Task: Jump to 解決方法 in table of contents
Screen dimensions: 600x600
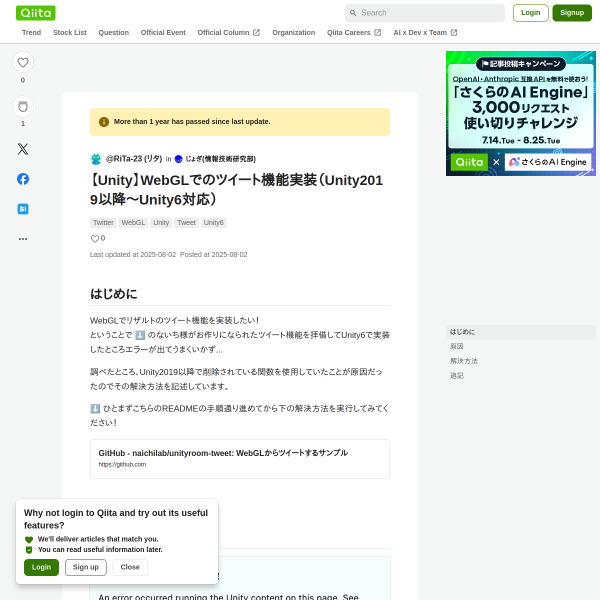Action: click(464, 361)
